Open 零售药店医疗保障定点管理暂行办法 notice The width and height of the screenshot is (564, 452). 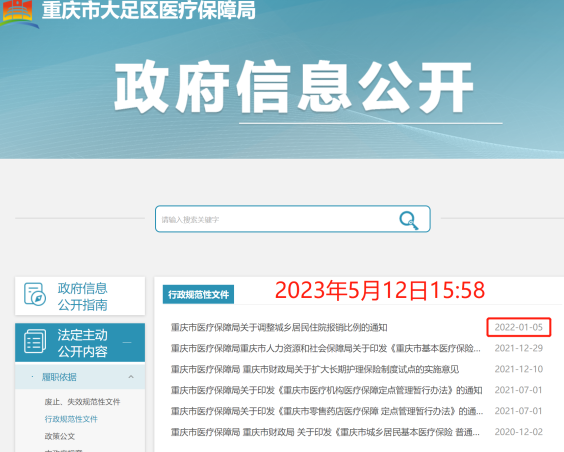[327, 411]
